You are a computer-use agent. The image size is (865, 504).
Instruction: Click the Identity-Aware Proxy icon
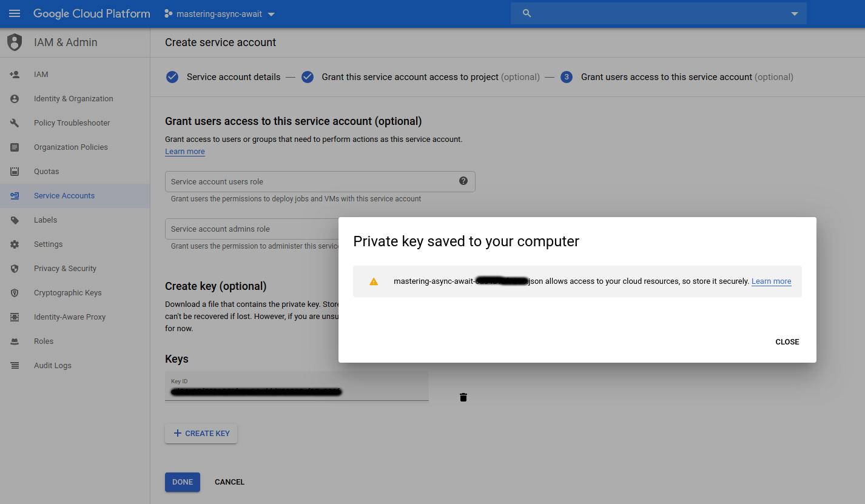pos(15,317)
